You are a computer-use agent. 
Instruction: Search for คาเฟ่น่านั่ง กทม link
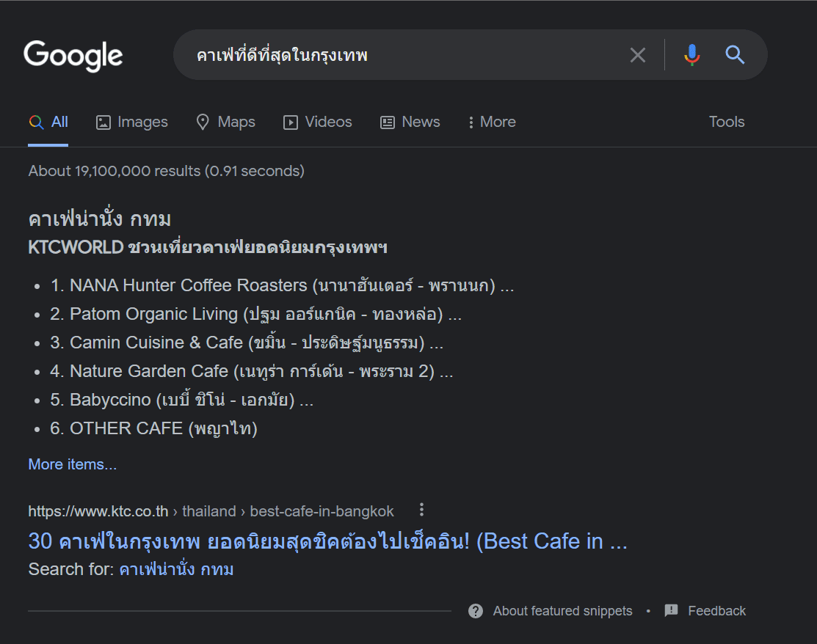point(176,570)
